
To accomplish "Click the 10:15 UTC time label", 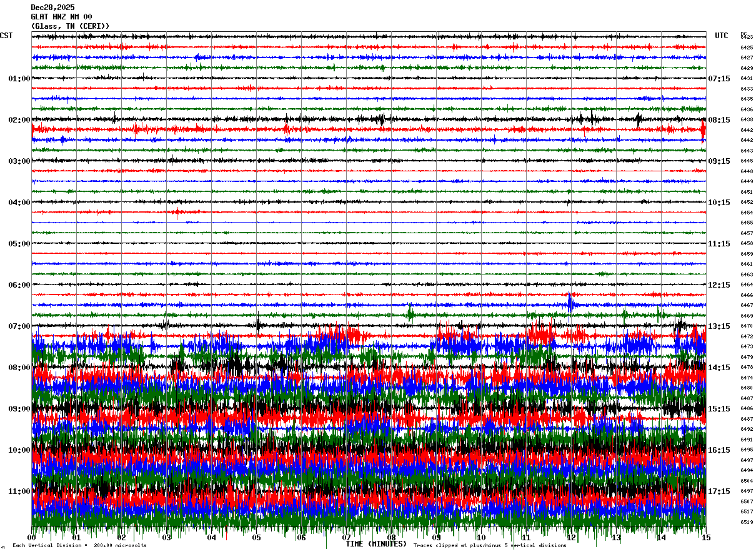I will [x=719, y=203].
